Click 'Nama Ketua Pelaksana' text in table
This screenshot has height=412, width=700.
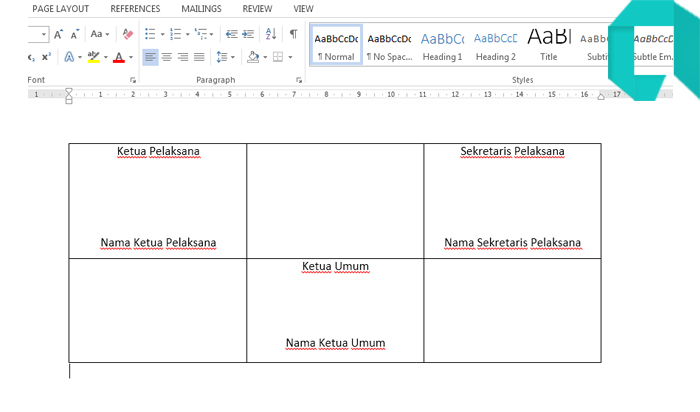coord(158,243)
